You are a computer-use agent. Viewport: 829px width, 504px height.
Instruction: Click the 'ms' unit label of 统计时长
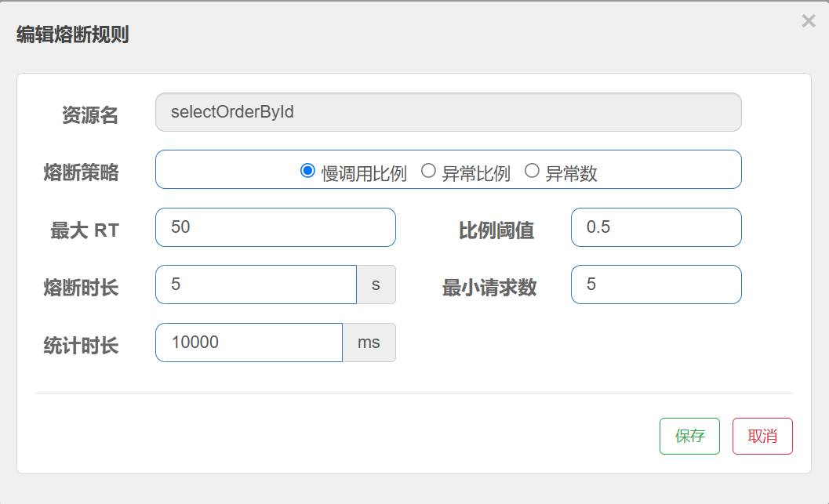(x=369, y=343)
